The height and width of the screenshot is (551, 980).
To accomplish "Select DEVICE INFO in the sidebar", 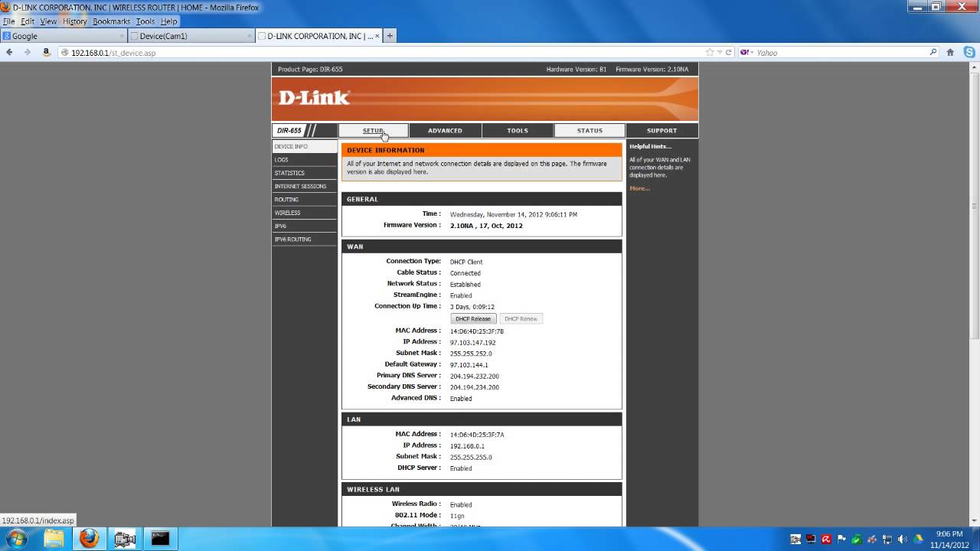I will (305, 146).
